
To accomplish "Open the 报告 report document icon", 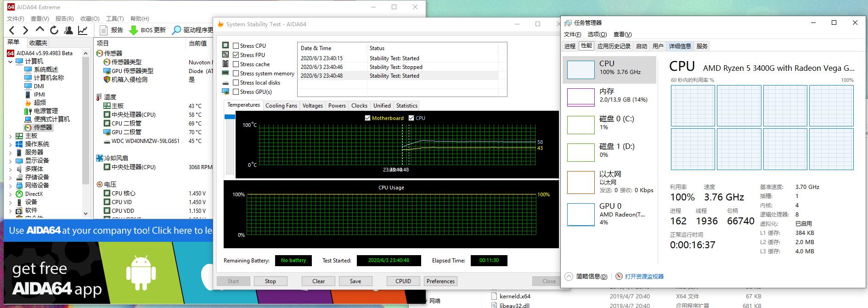I will (x=104, y=30).
